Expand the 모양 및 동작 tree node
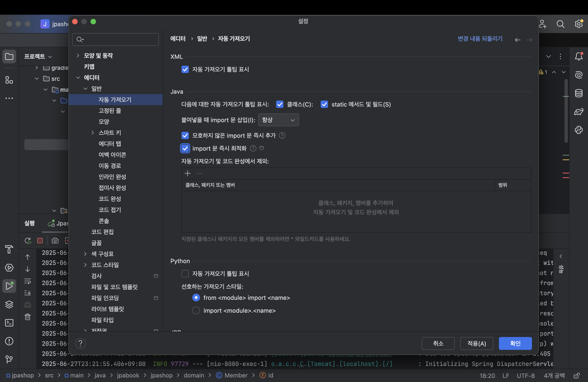588x382 pixels. [x=78, y=56]
